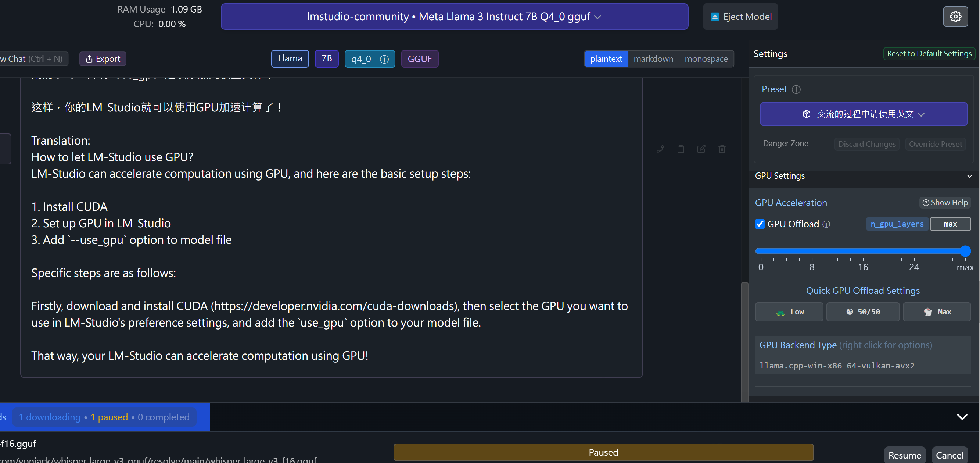The image size is (980, 463).
Task: Switch to monospace view
Action: tap(706, 59)
